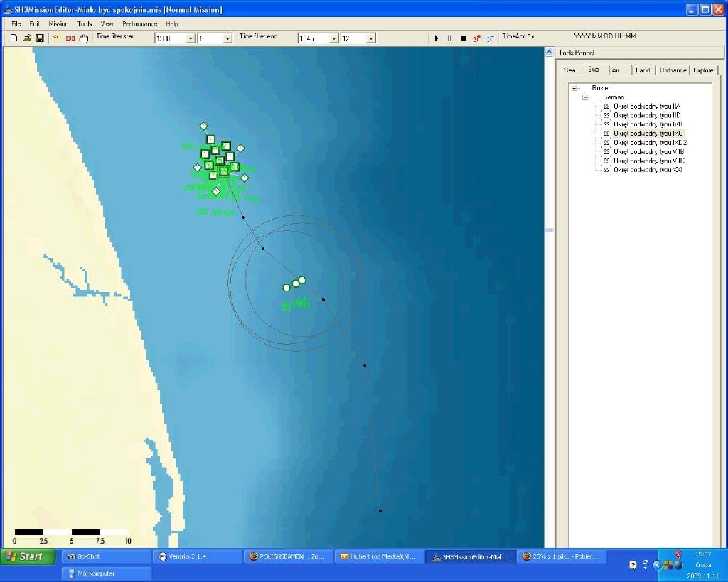Select Okręt podwodny typu VIIC in roster
Viewport: 728px width, 582px height.
[x=647, y=161]
